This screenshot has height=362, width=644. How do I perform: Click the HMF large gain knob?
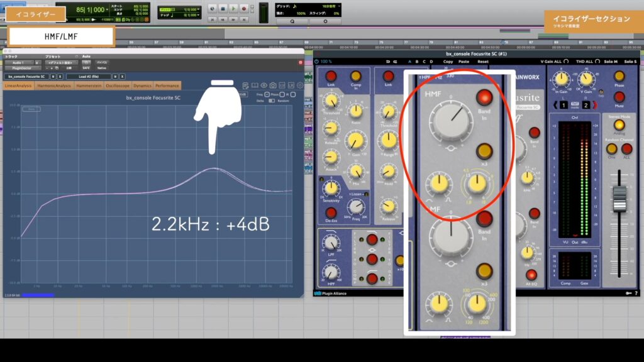[x=451, y=121]
